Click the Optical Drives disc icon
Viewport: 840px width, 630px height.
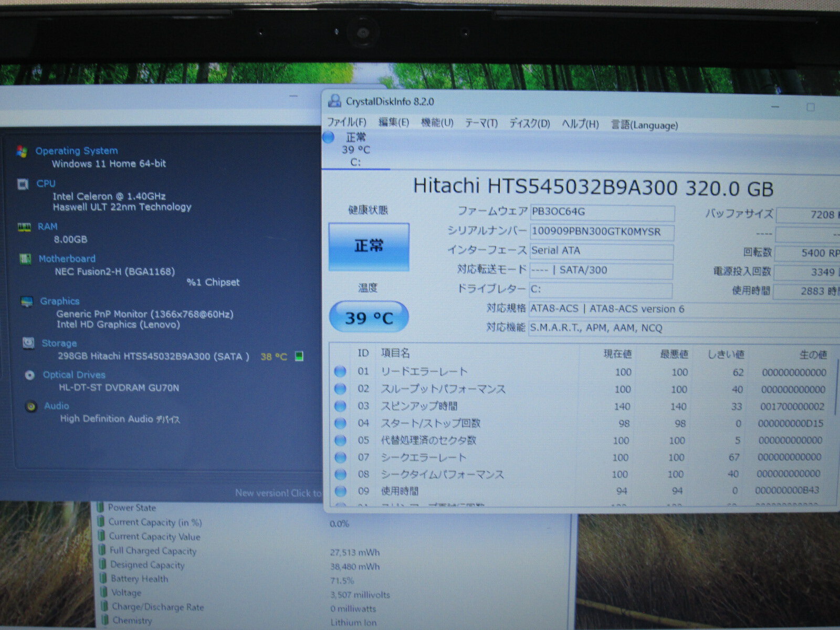[30, 375]
